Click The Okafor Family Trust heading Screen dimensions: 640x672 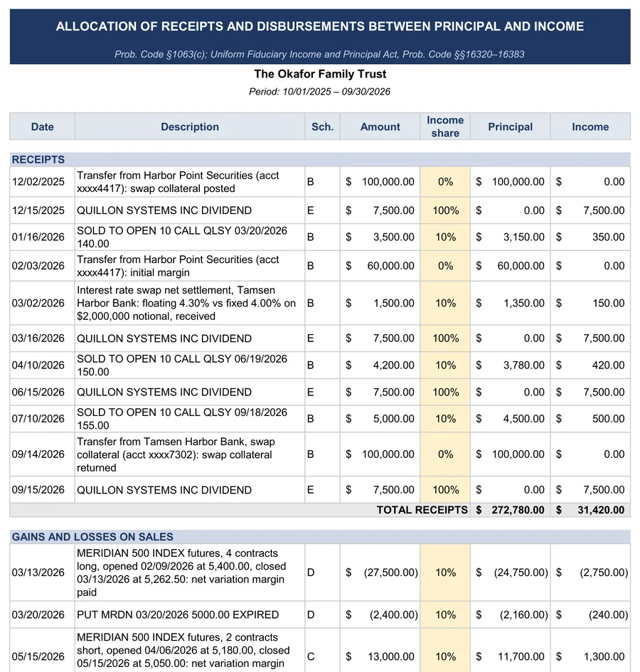click(x=320, y=74)
